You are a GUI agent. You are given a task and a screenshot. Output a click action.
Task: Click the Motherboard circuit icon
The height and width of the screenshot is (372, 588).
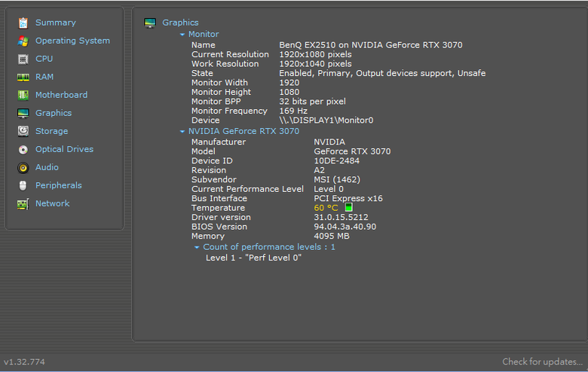point(23,95)
